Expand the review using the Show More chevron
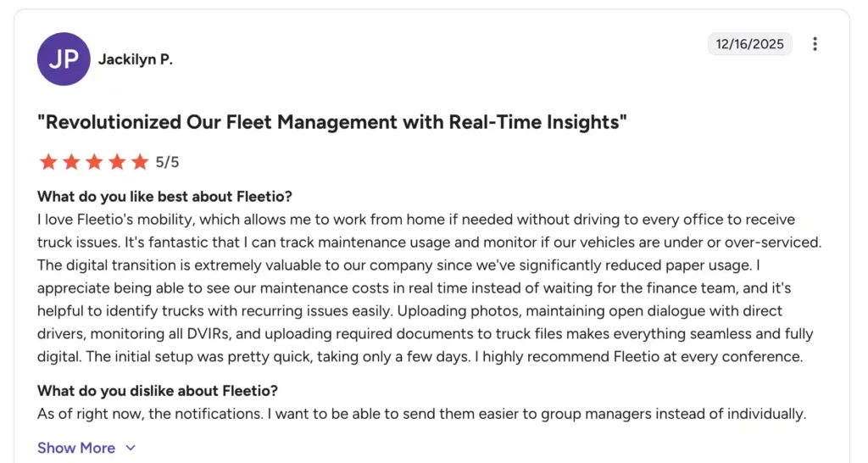The width and height of the screenshot is (868, 463). pyautogui.click(x=131, y=449)
